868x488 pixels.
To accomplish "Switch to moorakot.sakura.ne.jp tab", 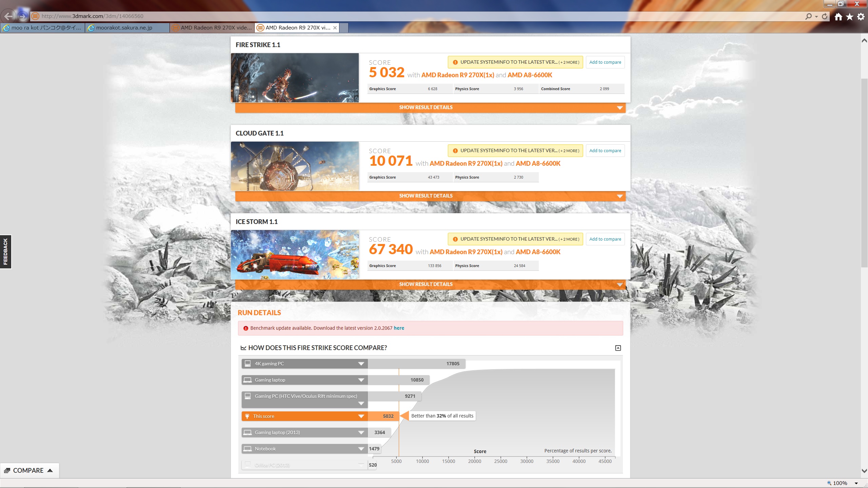I will [x=127, y=28].
